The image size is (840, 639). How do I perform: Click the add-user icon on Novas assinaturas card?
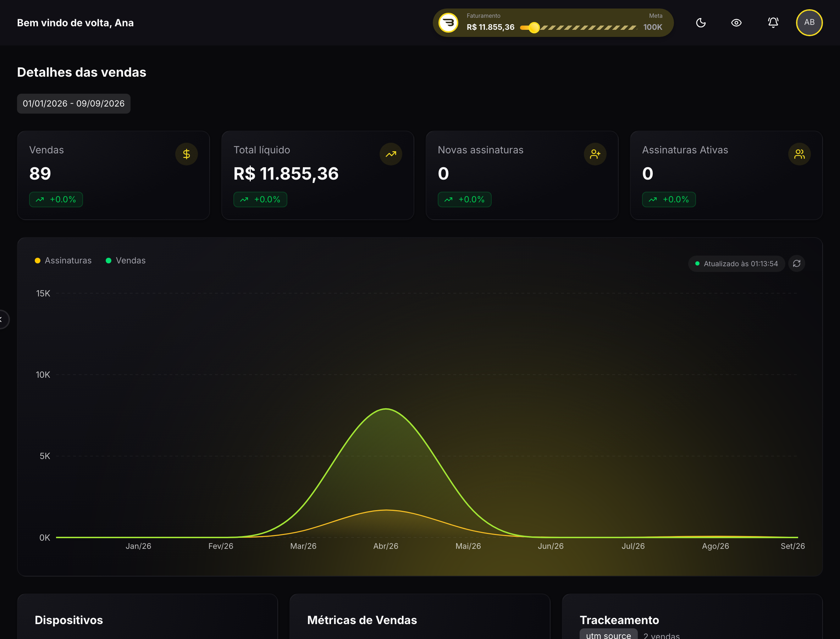click(x=595, y=154)
